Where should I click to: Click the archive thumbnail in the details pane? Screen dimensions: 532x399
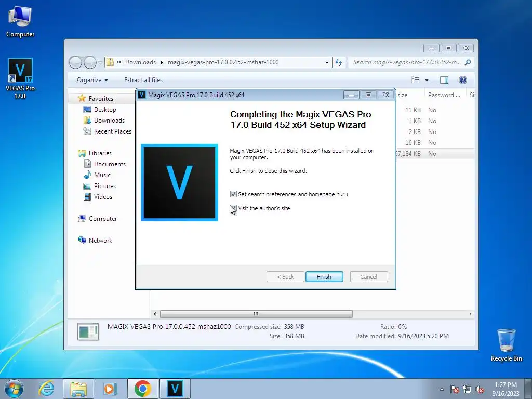coord(88,331)
